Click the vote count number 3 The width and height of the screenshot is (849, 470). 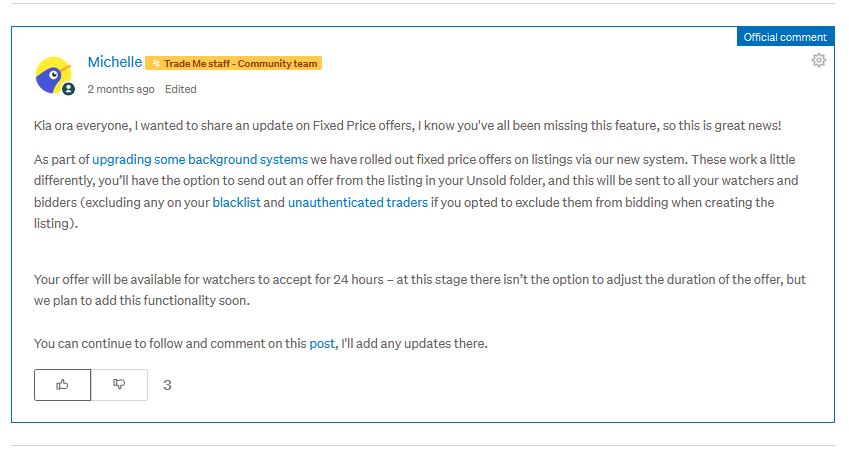tap(167, 385)
